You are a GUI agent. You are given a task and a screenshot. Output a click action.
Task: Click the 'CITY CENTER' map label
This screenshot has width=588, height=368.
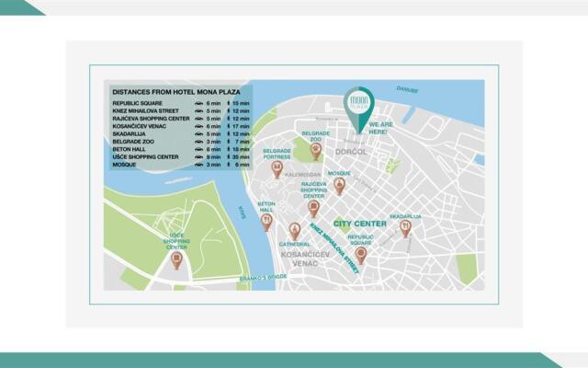tap(360, 224)
